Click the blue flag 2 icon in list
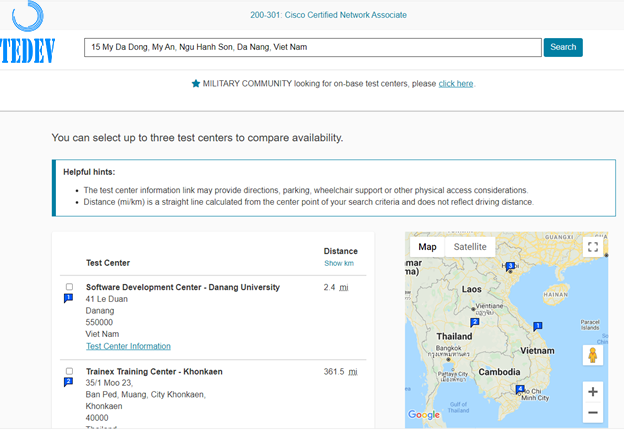Screen dimensions: 624x440 68,381
